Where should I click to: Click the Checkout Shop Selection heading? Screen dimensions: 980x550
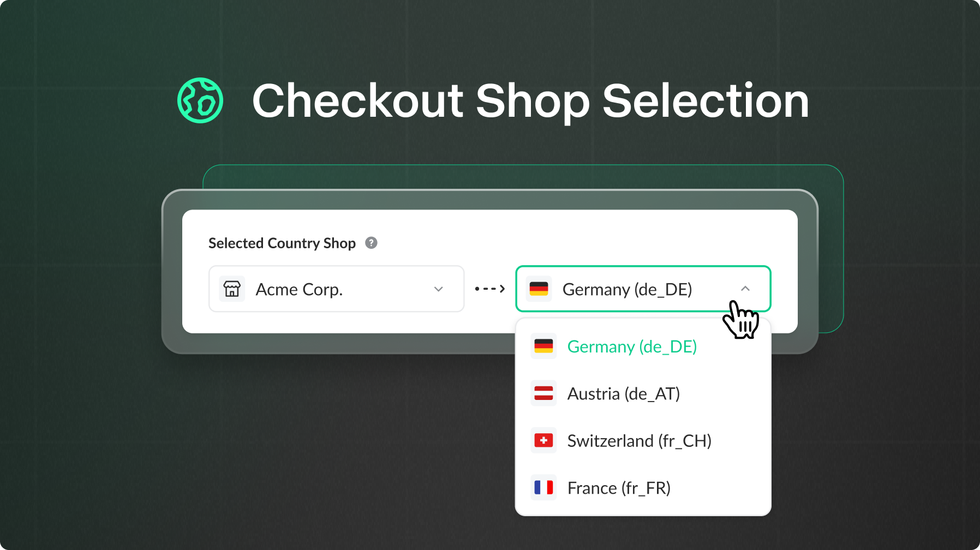coord(530,101)
